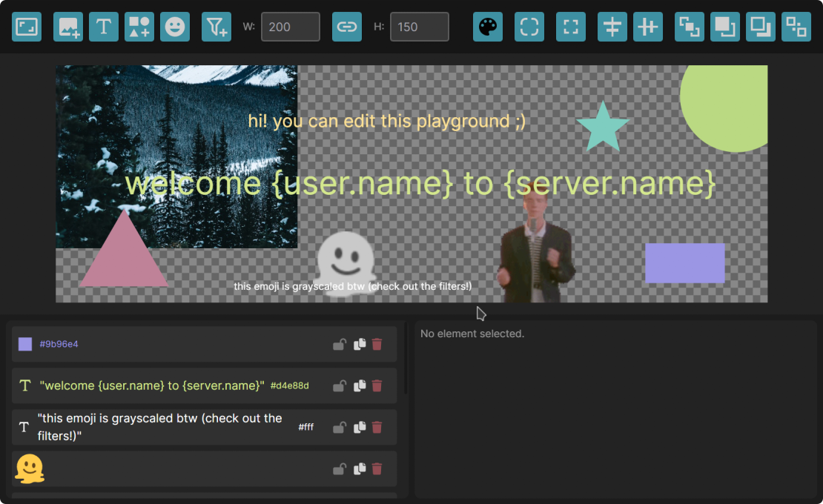This screenshot has width=823, height=504.
Task: Add a shape element
Action: pyautogui.click(x=139, y=27)
